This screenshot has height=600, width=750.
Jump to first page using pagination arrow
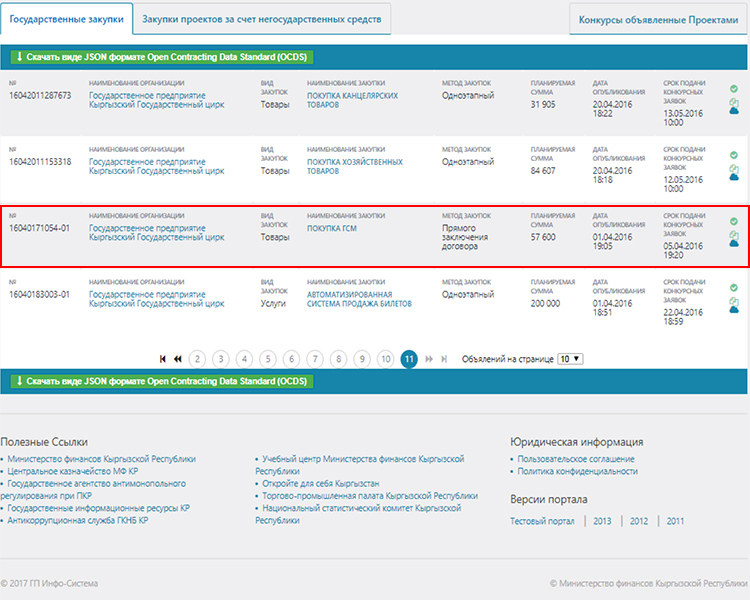pyautogui.click(x=163, y=359)
